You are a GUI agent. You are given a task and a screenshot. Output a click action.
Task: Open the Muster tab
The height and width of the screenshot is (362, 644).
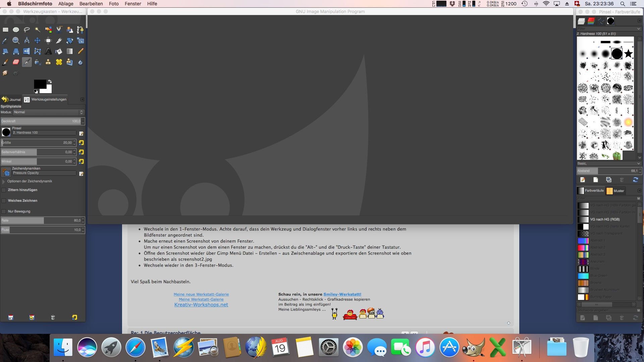point(615,191)
